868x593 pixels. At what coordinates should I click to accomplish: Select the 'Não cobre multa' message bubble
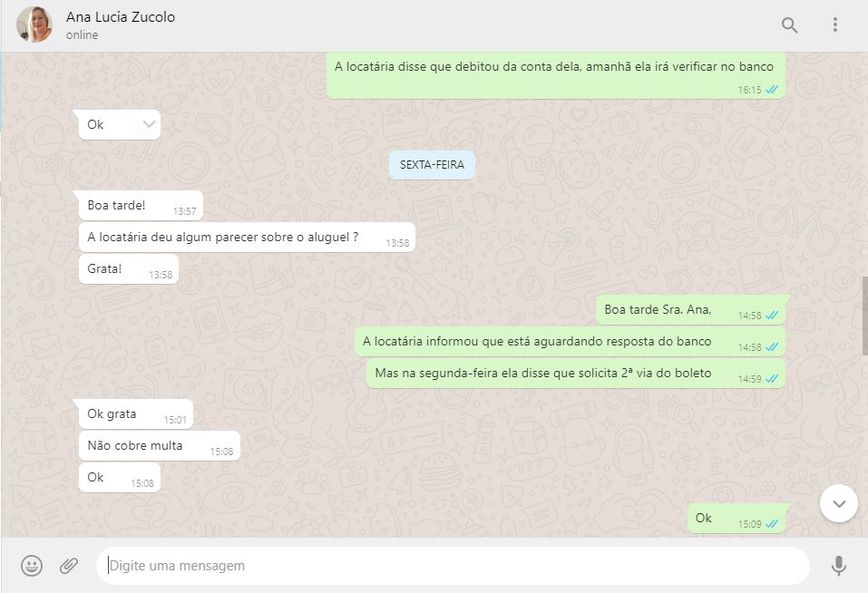160,446
